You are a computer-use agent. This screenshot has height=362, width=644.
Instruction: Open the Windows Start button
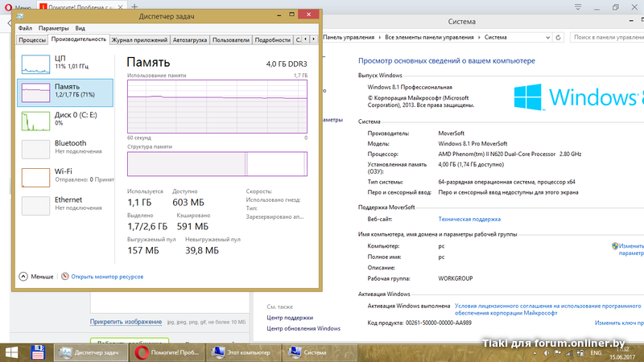(11, 352)
